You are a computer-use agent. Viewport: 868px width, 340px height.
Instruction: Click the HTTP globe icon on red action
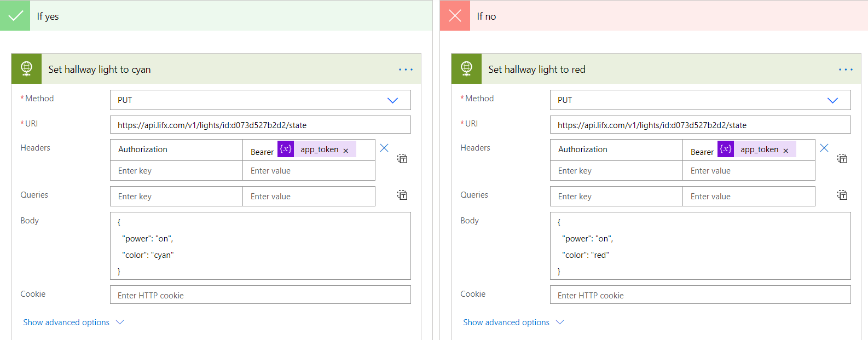pos(466,68)
